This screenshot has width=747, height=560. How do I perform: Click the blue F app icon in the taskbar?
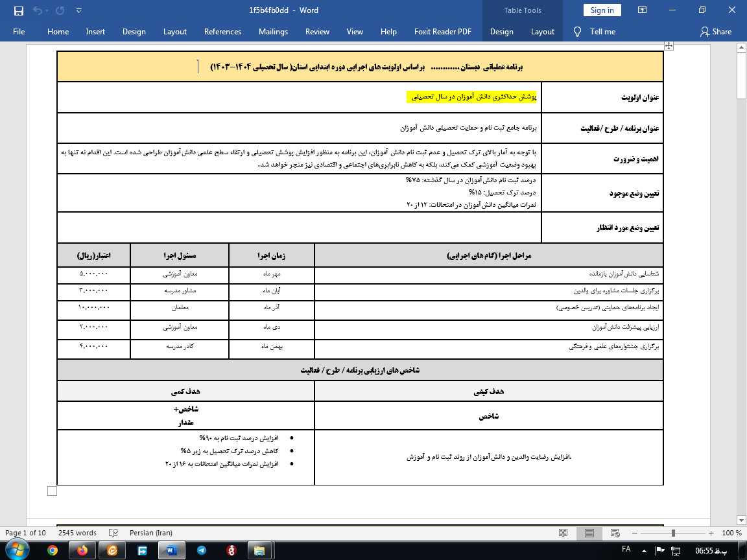pyautogui.click(x=142, y=550)
